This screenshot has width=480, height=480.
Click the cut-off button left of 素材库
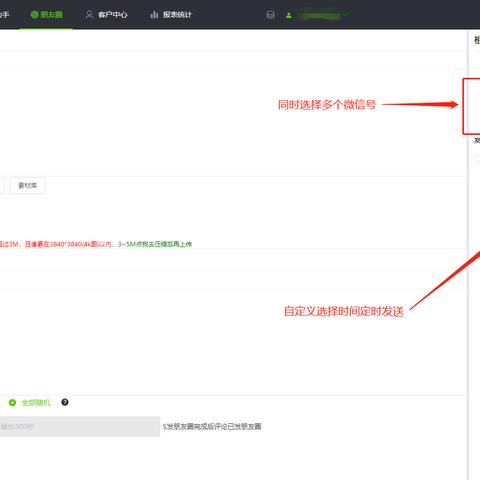2,185
